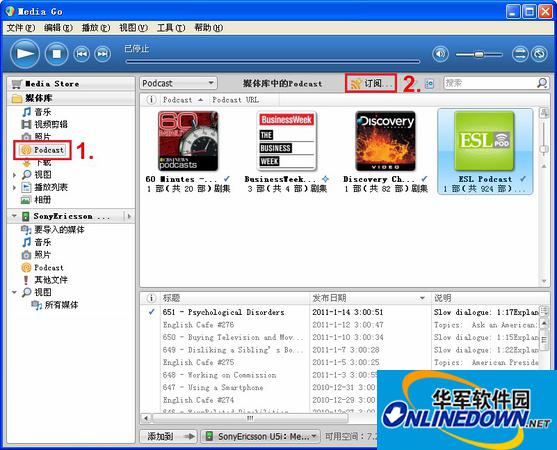Select Podcast in the media library

click(x=42, y=150)
